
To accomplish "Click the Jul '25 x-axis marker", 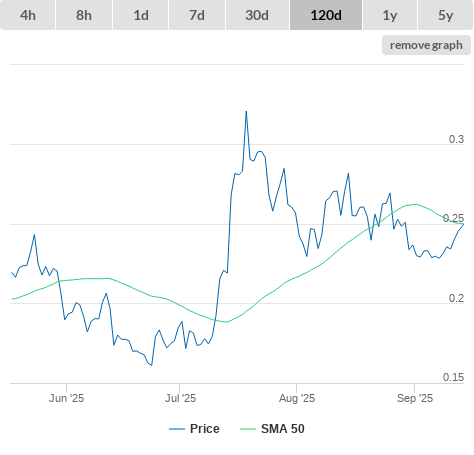I will [x=180, y=398].
